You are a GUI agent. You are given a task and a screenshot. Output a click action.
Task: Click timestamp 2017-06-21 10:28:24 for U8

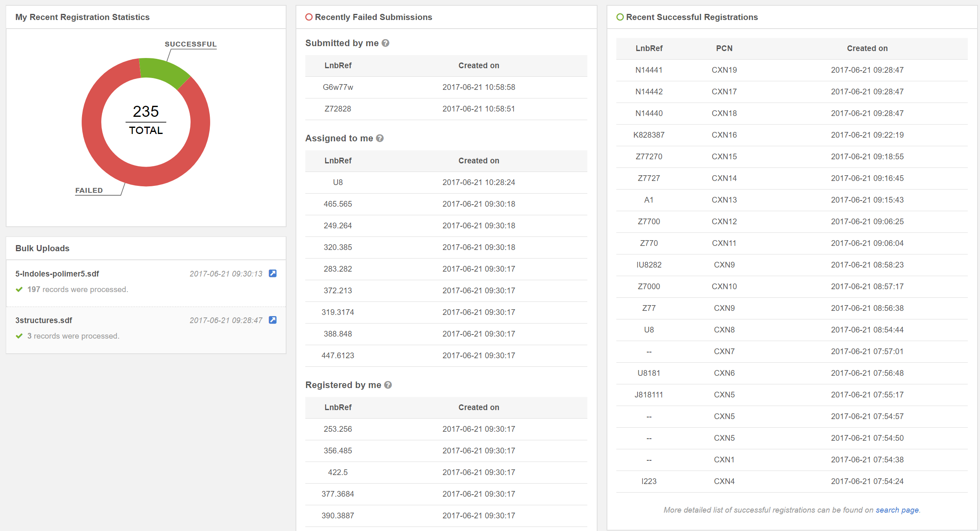click(x=479, y=182)
